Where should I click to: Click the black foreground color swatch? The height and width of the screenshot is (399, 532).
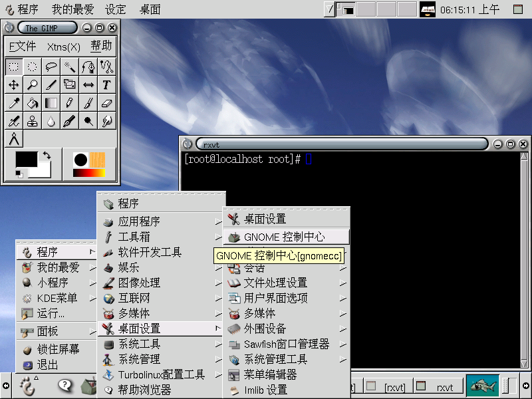26,159
